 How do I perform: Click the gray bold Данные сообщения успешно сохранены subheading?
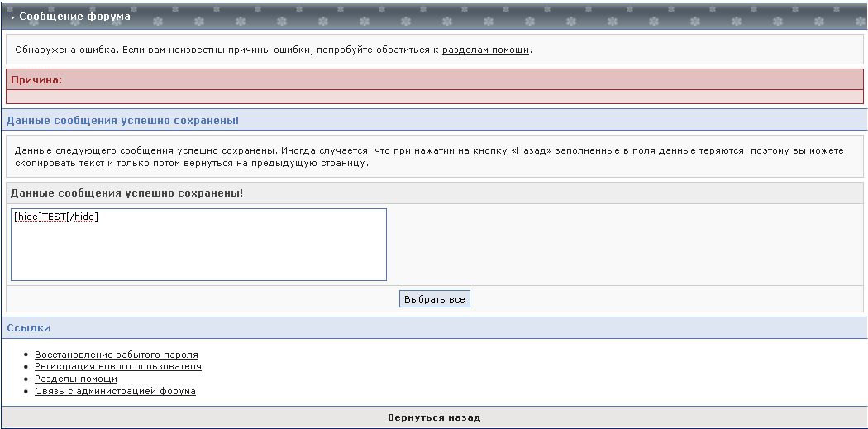click(x=126, y=193)
